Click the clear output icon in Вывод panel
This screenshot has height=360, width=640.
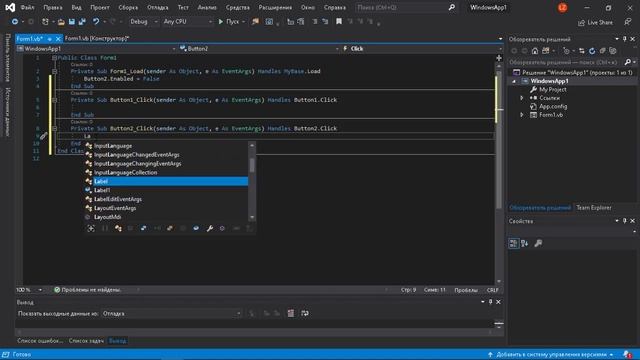pos(291,313)
